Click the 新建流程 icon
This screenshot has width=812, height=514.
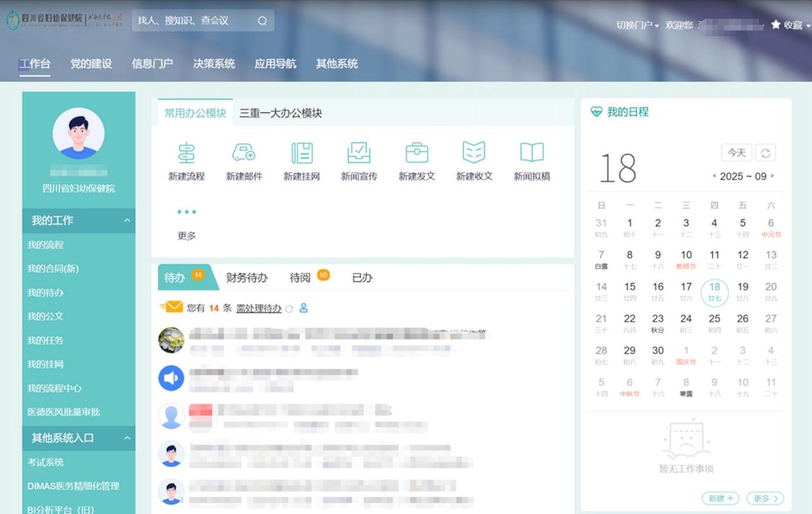(186, 153)
